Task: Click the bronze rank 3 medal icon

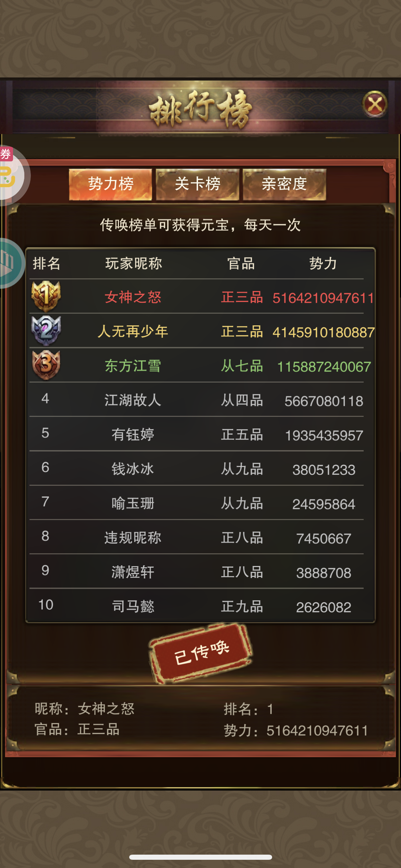Action: 46,365
